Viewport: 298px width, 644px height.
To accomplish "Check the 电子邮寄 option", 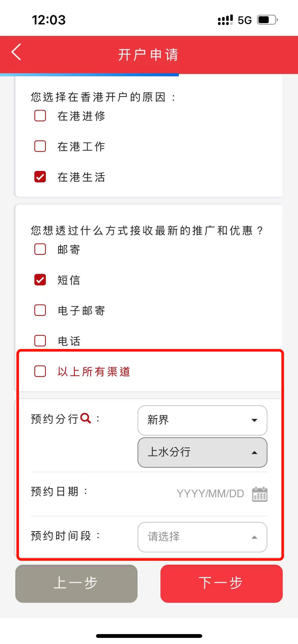I will [x=40, y=311].
